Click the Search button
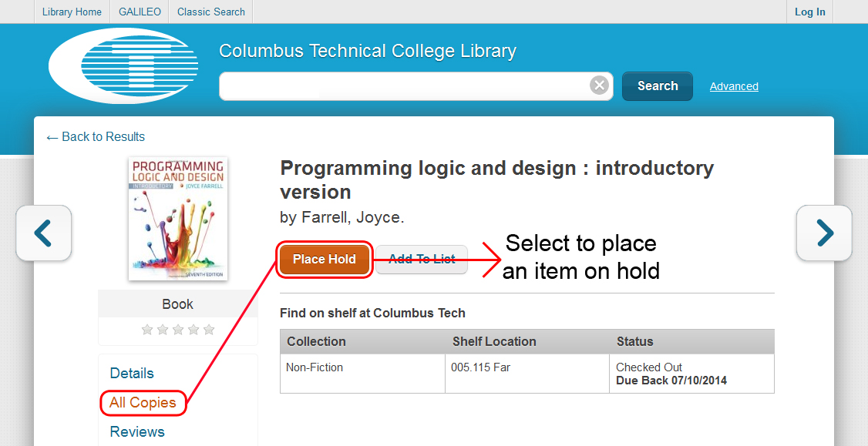This screenshot has width=868, height=446. [658, 86]
